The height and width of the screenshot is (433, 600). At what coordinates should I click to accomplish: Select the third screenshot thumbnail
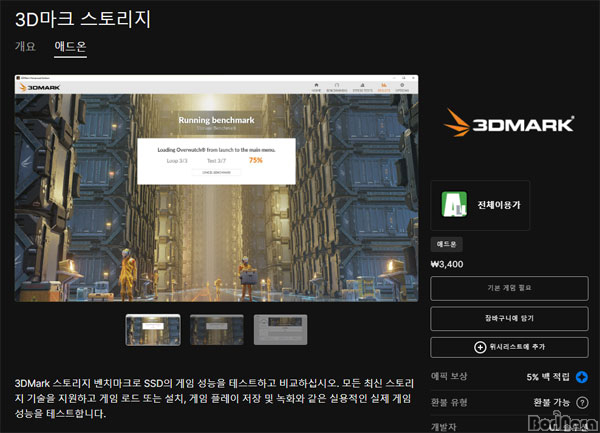tap(280, 330)
